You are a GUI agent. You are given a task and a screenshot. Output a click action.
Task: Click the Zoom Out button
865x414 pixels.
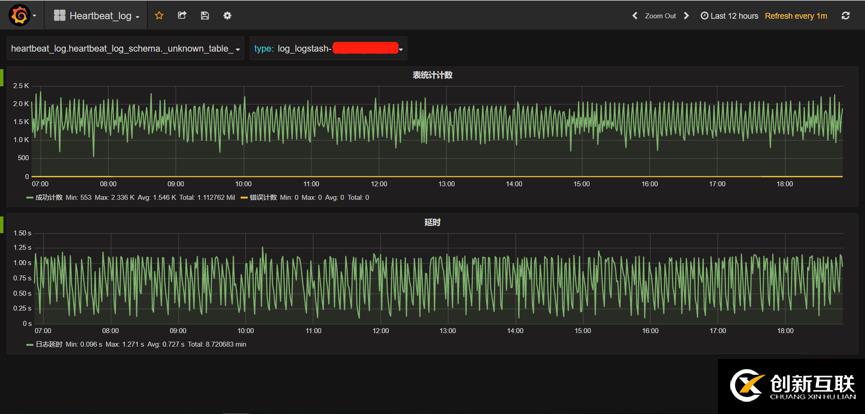[x=660, y=16]
